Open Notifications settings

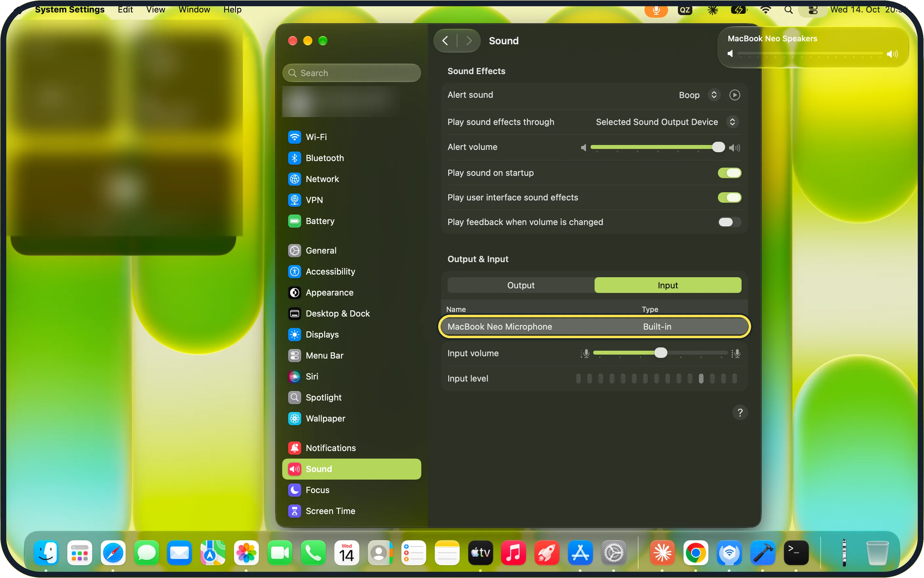coord(351,448)
